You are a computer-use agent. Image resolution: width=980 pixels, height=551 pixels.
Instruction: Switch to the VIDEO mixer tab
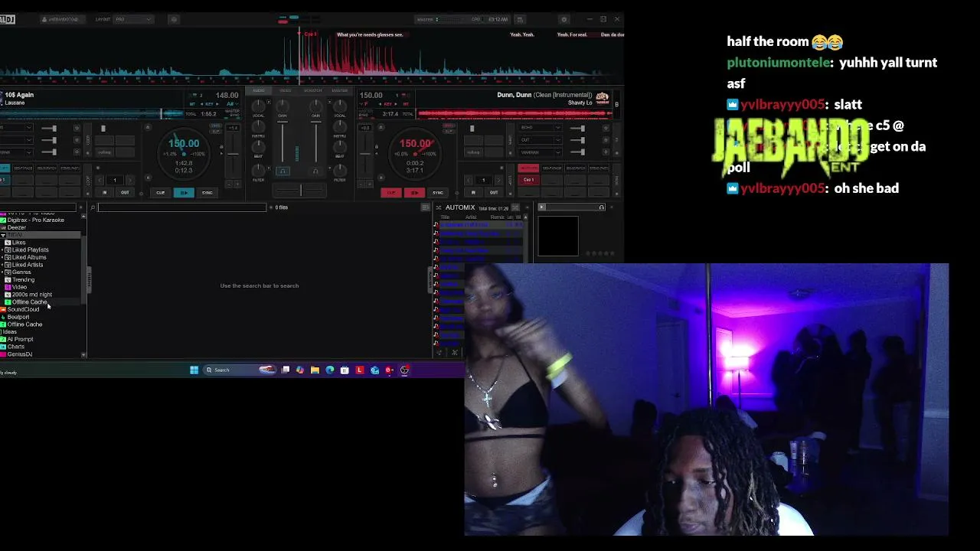pyautogui.click(x=286, y=90)
